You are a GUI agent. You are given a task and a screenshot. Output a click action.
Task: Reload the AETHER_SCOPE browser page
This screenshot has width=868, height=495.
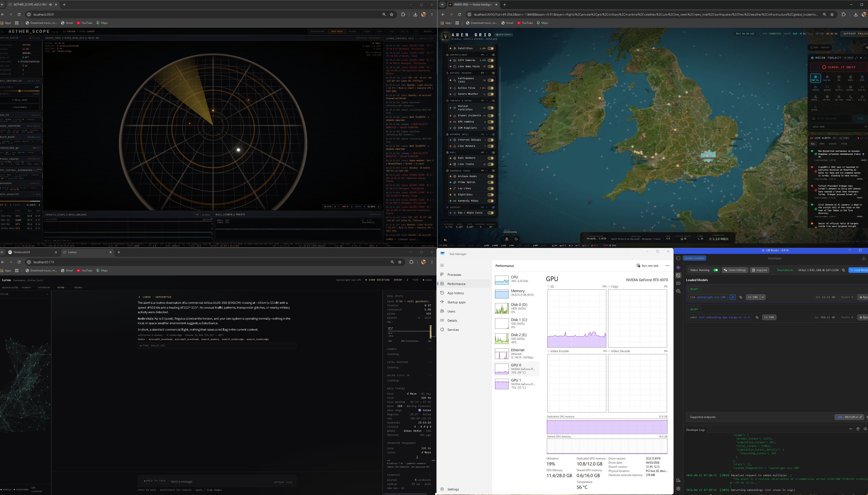[x=19, y=14]
